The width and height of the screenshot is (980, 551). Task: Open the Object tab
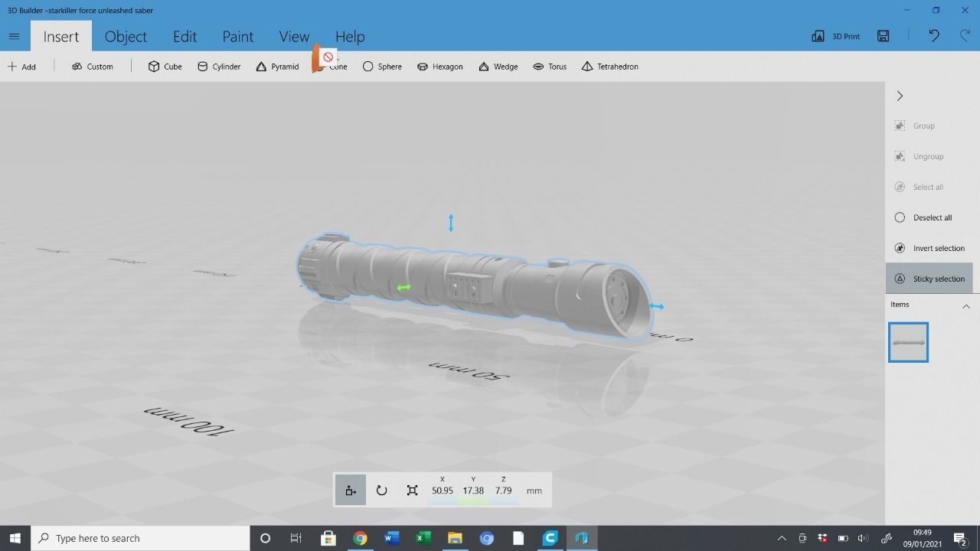(x=126, y=36)
